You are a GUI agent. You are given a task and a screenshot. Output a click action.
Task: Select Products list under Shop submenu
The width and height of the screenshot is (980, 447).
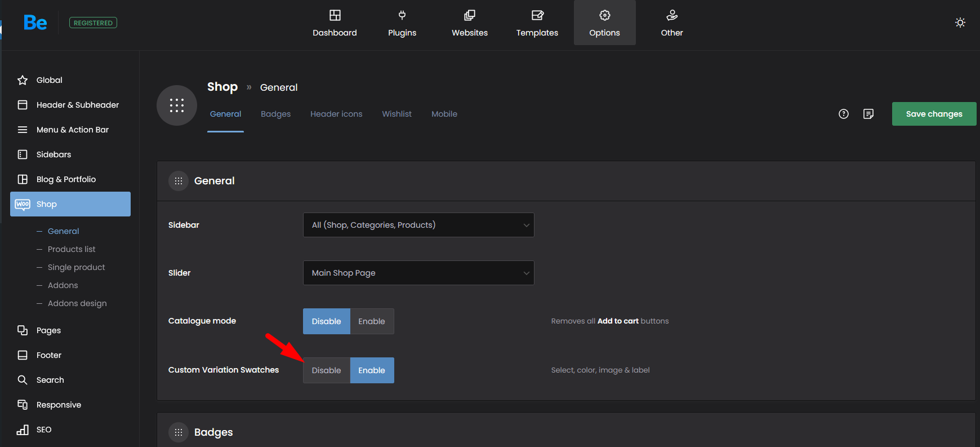pyautogui.click(x=72, y=249)
